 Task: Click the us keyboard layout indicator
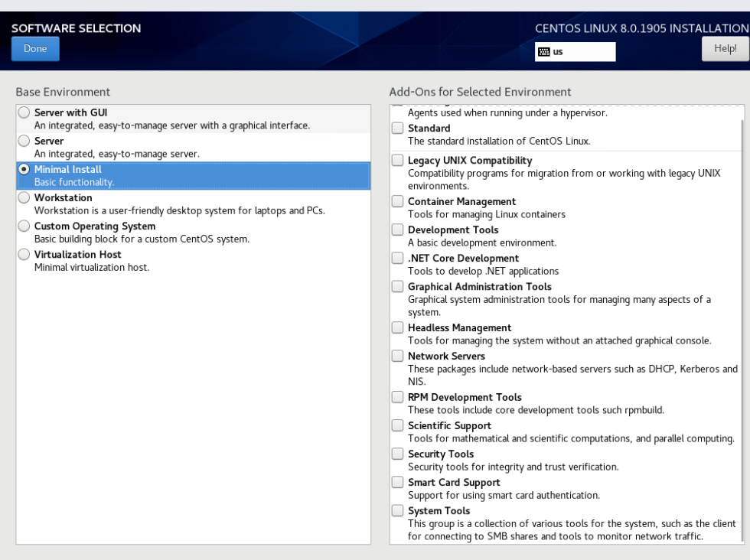click(x=575, y=52)
